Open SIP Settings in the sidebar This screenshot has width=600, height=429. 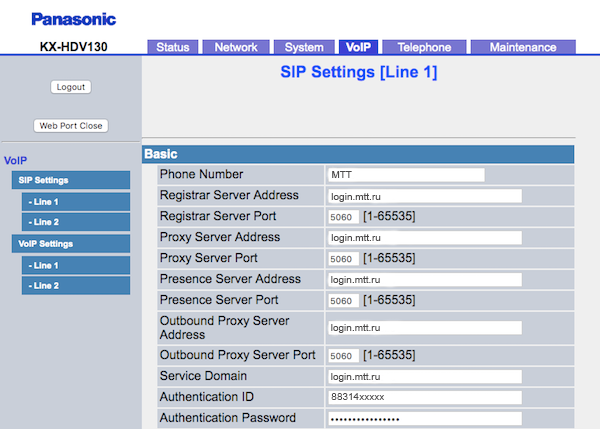[71, 180]
